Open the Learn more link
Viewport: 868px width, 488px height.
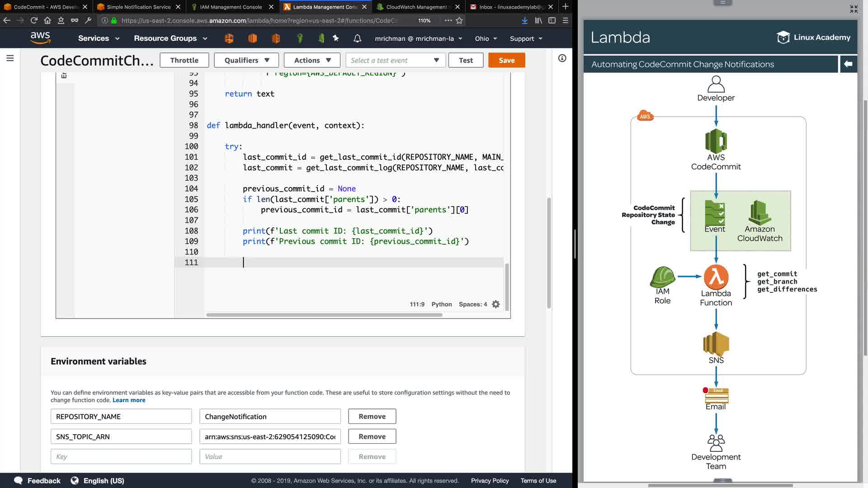129,400
